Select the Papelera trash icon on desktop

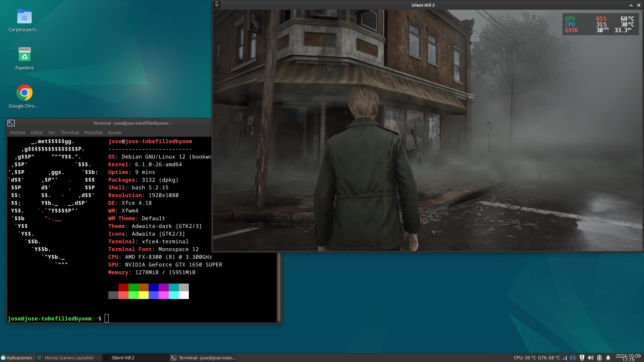[x=24, y=54]
